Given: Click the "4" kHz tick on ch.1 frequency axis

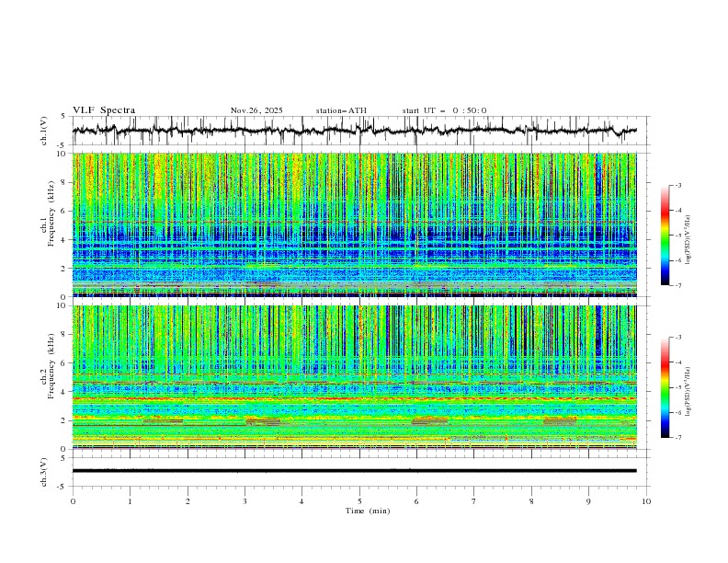Looking at the screenshot, I should pyautogui.click(x=65, y=240).
